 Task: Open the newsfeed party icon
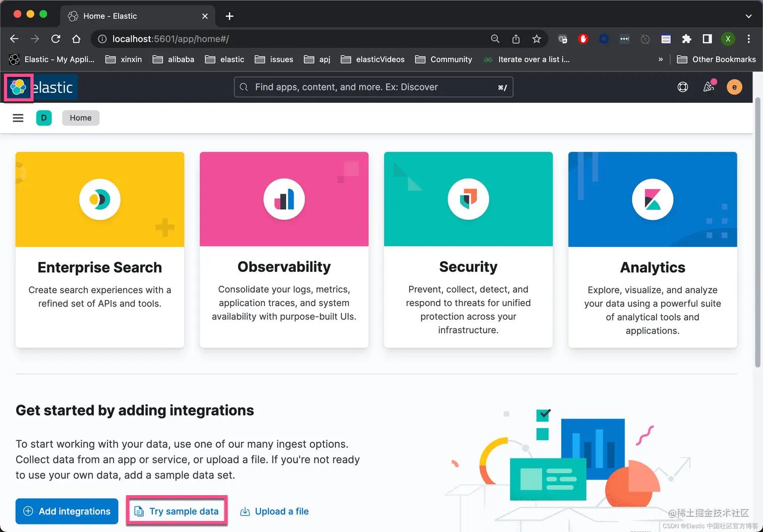click(x=709, y=87)
